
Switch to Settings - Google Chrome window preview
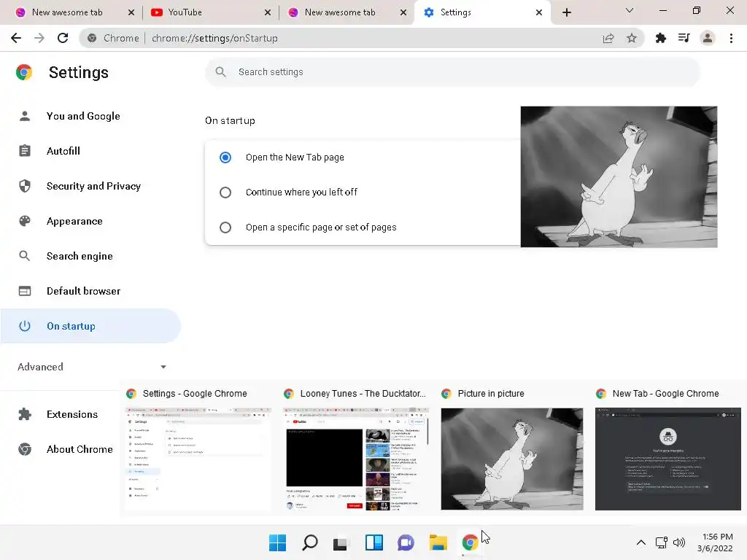[x=198, y=449]
